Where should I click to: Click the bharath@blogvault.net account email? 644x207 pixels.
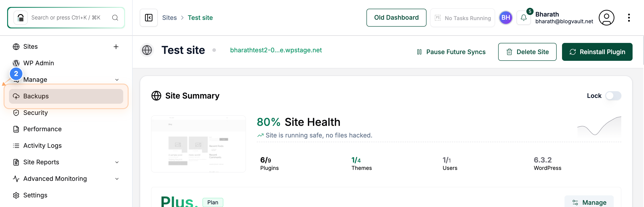pos(564,21)
